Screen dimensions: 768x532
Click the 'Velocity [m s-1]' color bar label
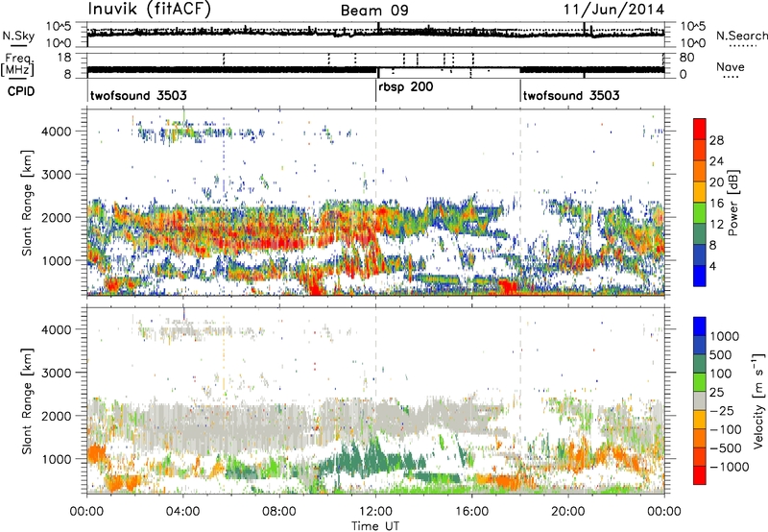tap(758, 400)
